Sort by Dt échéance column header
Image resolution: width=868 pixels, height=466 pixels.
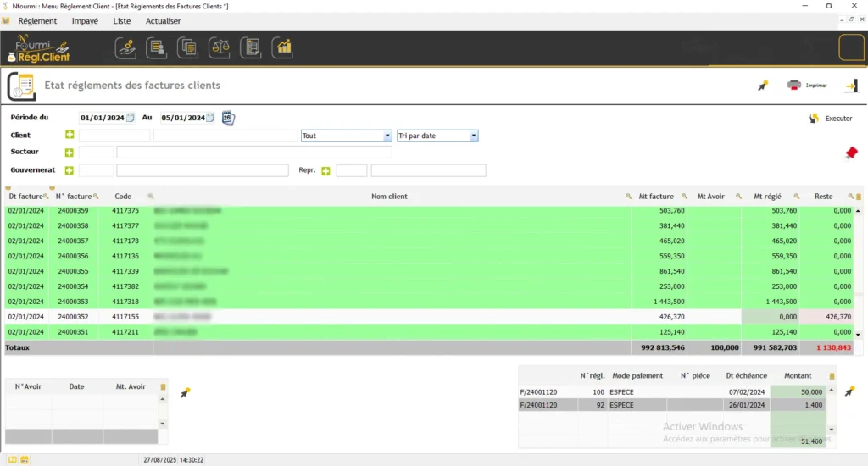(746, 376)
